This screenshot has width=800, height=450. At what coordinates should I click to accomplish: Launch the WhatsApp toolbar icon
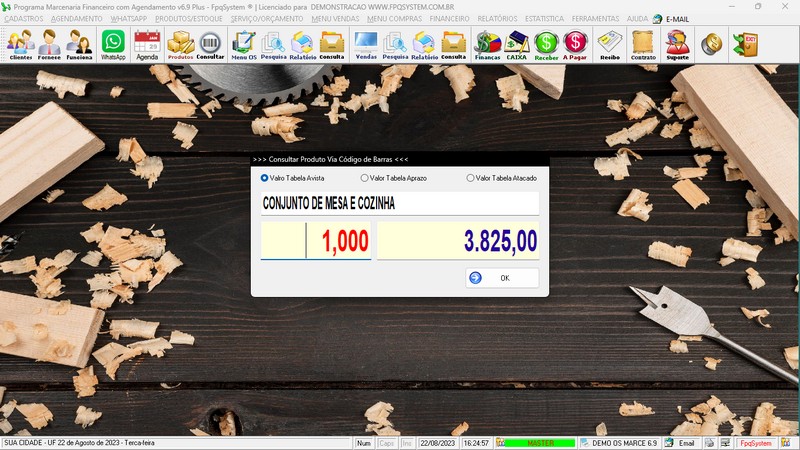tap(113, 45)
